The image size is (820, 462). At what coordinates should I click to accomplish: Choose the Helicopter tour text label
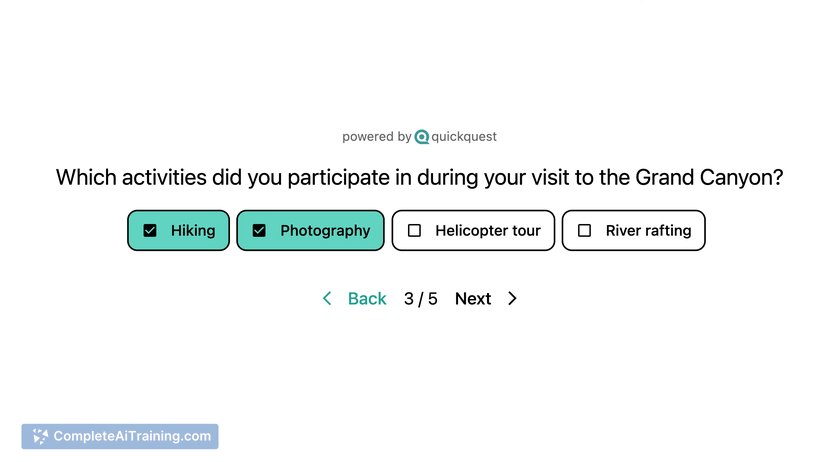tap(488, 231)
